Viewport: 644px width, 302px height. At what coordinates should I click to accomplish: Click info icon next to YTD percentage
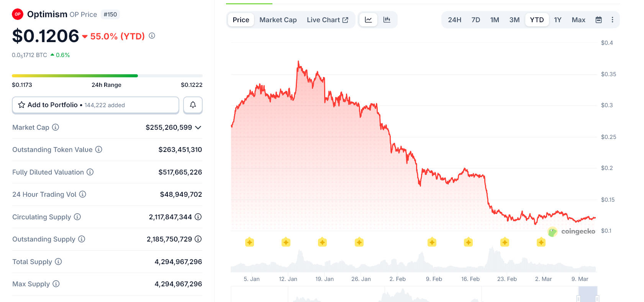pyautogui.click(x=152, y=36)
